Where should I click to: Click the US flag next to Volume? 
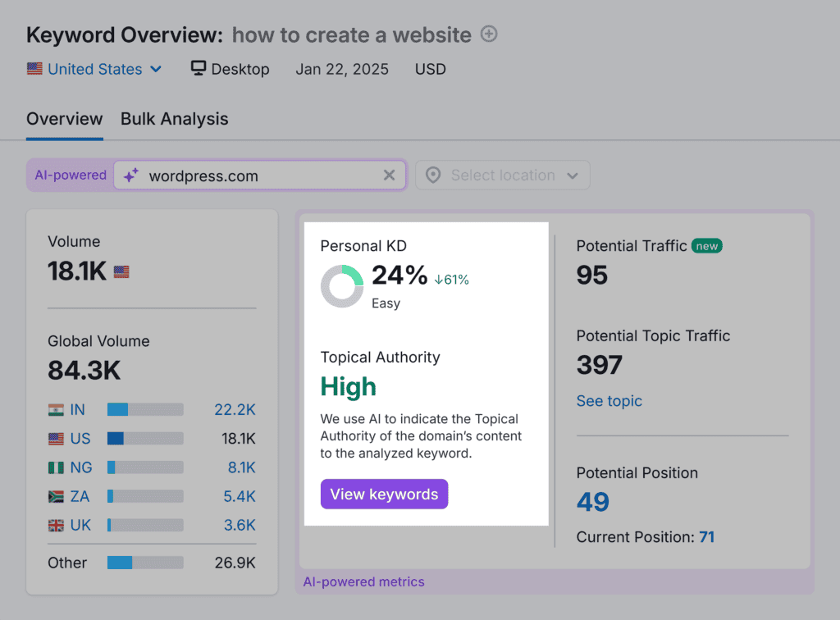coord(121,272)
